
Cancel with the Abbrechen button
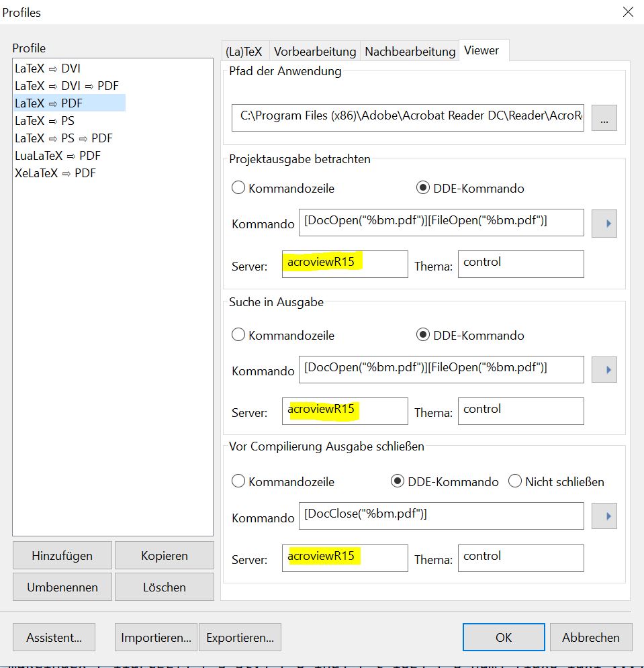[x=591, y=637]
